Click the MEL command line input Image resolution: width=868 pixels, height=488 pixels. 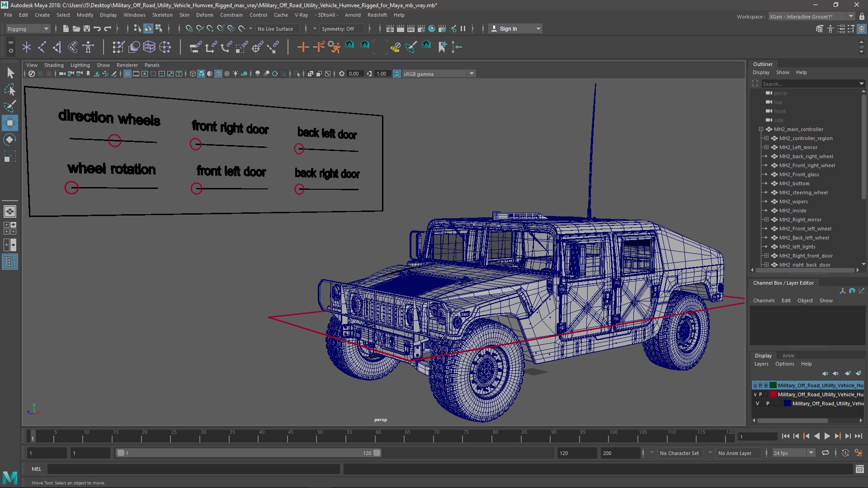193,469
